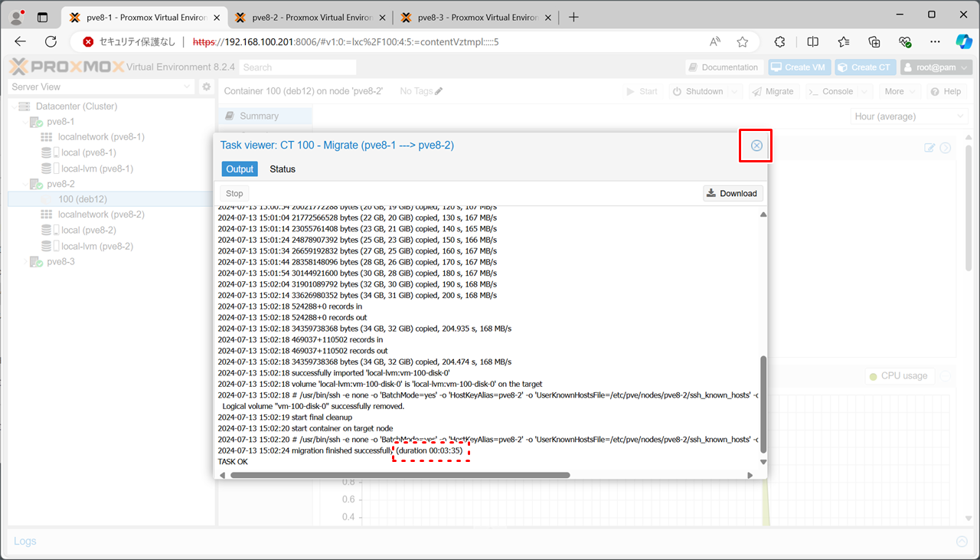Open browser settings and more menu
Viewport: 980px width, 560px height.
[934, 42]
